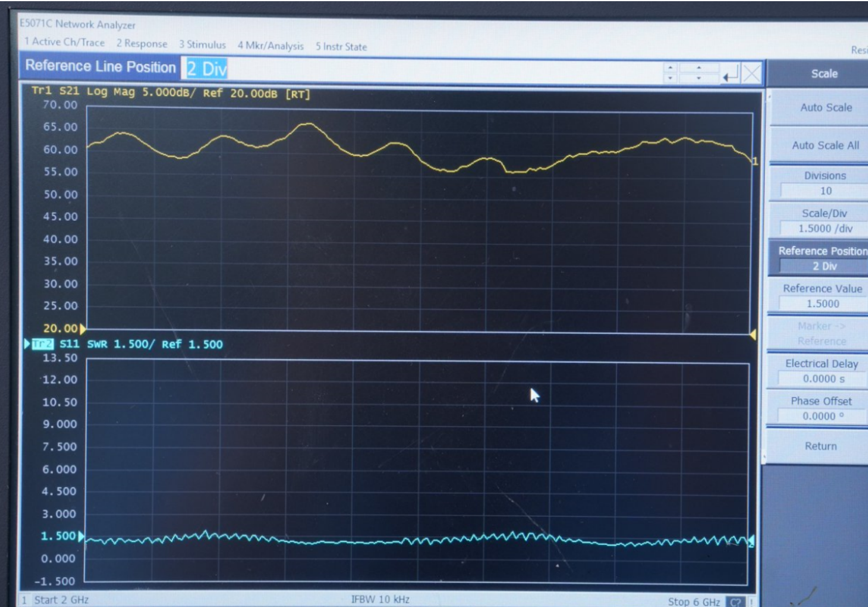The height and width of the screenshot is (607, 868).
Task: Click yellow reference pointer beside 20.00 dB
Action: [82, 328]
